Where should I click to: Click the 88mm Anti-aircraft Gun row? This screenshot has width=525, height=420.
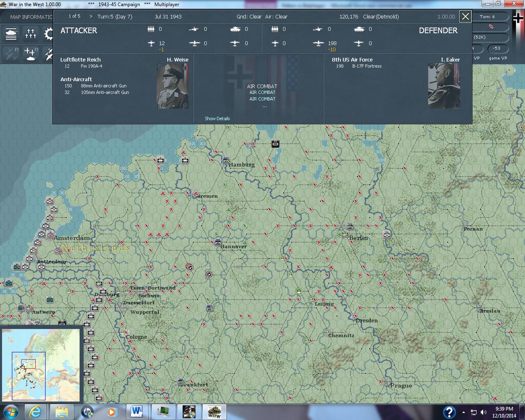96,86
